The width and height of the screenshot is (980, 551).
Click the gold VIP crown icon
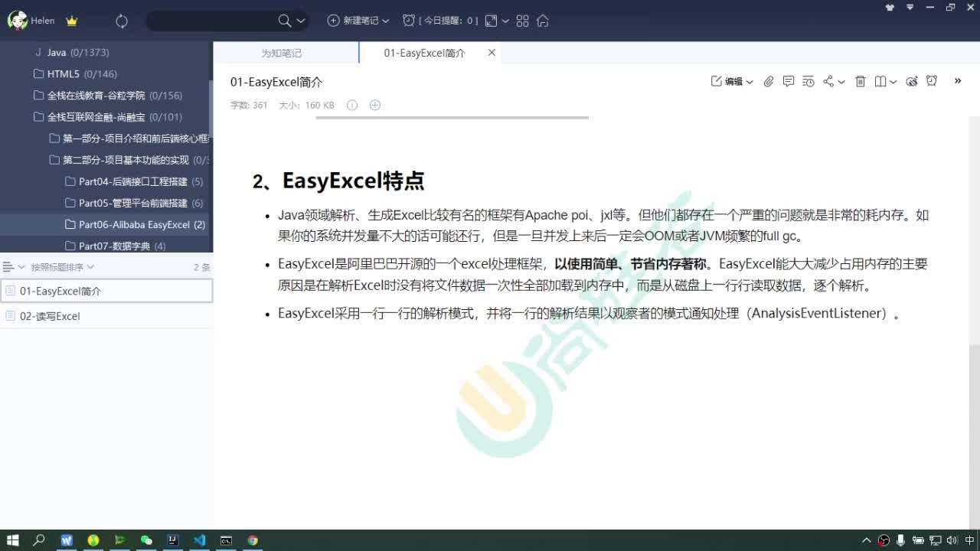72,21
